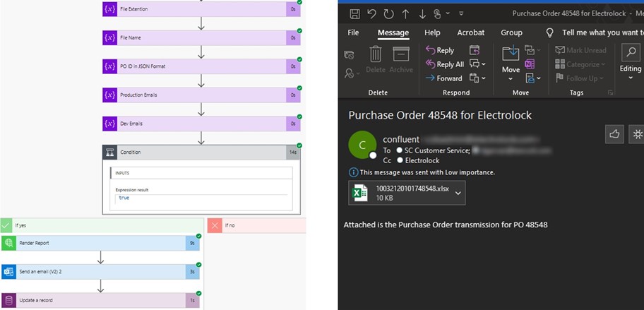Switch to the Group ribbon tab
The image size is (644, 310).
point(511,32)
